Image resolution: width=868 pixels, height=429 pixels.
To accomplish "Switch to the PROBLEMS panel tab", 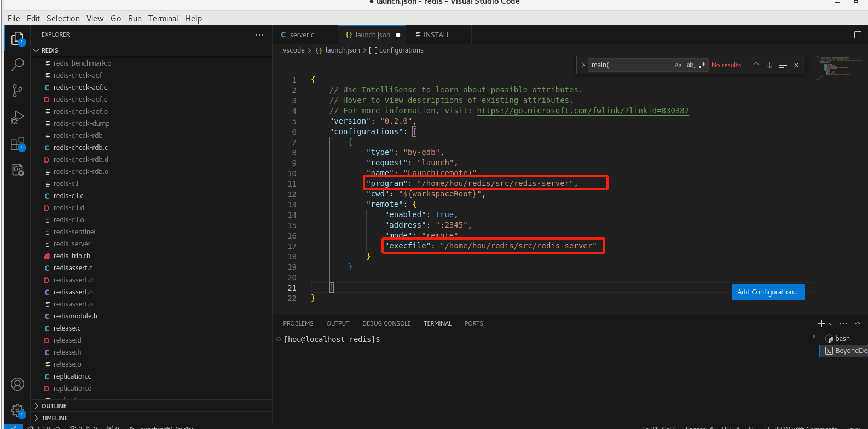I will point(298,323).
